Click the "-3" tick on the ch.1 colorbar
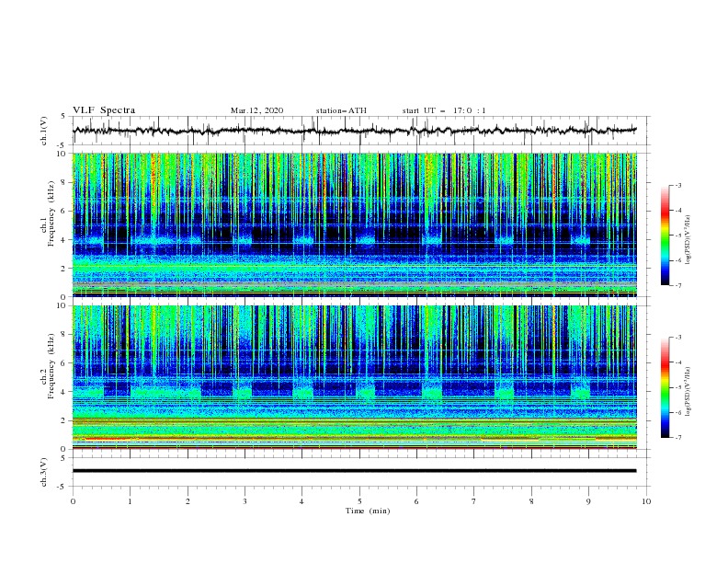The height and width of the screenshot is (563, 728). [x=677, y=185]
